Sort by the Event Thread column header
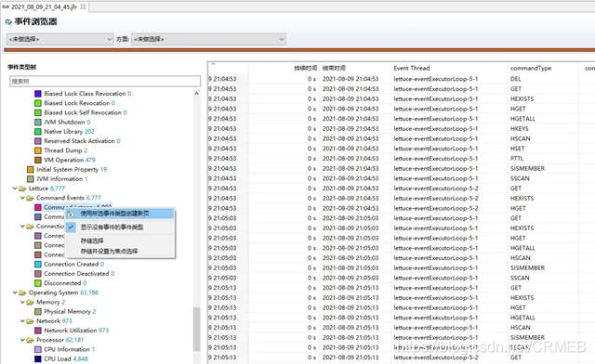Viewport: 595px width, 364px height. [412, 69]
